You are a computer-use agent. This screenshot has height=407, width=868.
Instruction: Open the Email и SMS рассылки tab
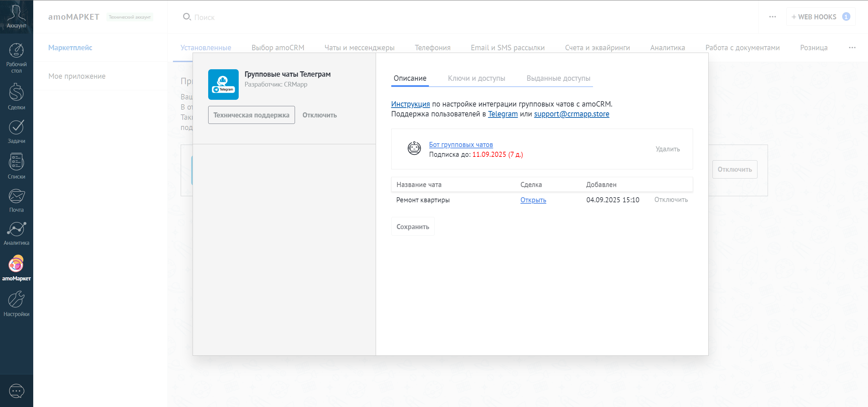point(508,48)
